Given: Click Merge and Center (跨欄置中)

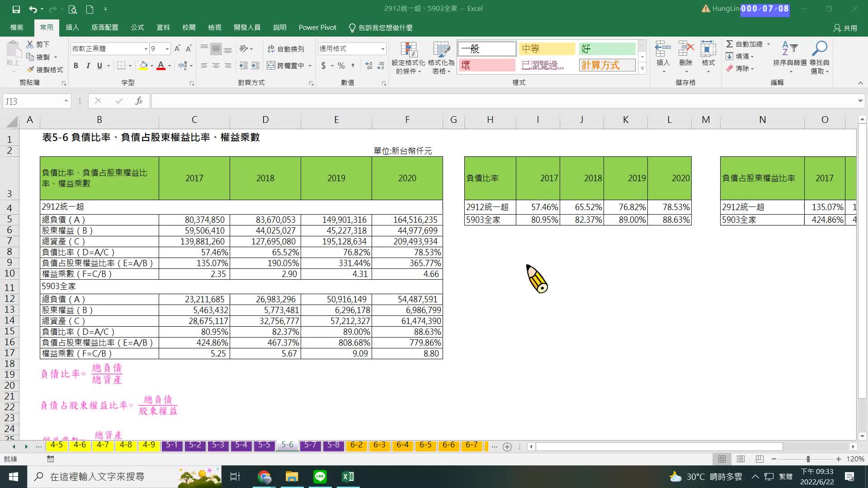Looking at the screenshot, I should 285,66.
